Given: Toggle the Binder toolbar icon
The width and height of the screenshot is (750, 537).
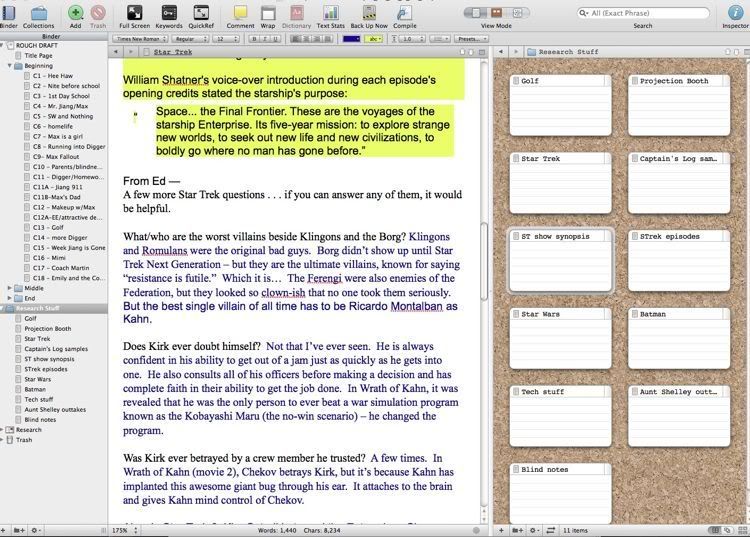Looking at the screenshot, I should point(8,13).
